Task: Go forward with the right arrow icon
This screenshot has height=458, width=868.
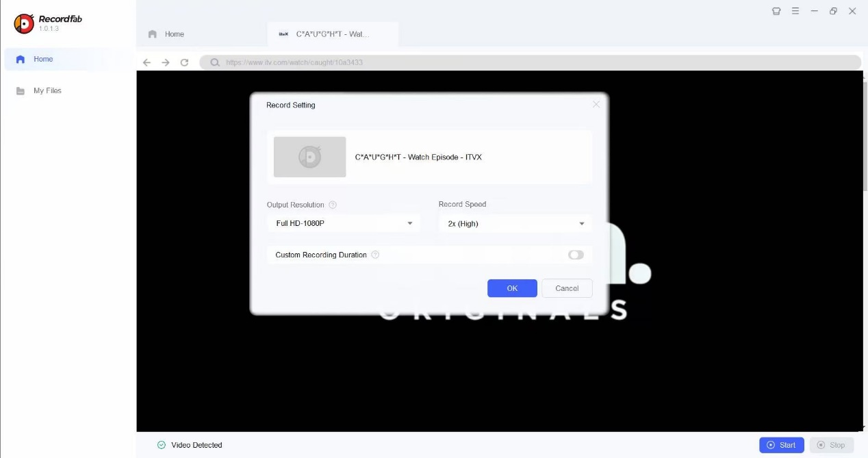Action: (x=165, y=62)
